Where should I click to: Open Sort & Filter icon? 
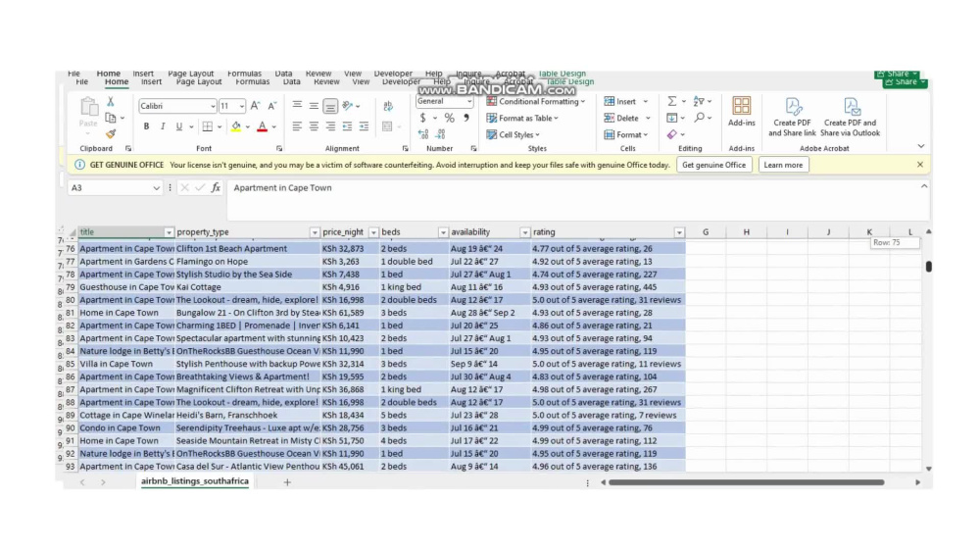pos(699,101)
